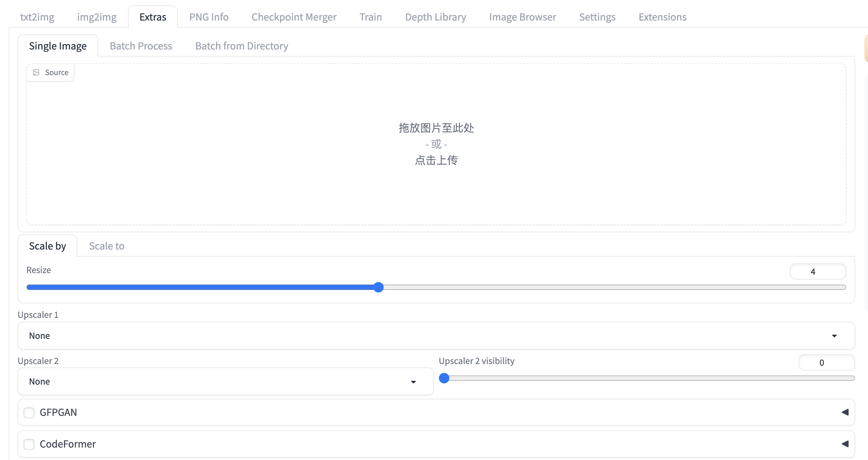Image resolution: width=868 pixels, height=460 pixels.
Task: Click the Resize slider handle
Action: pos(378,287)
